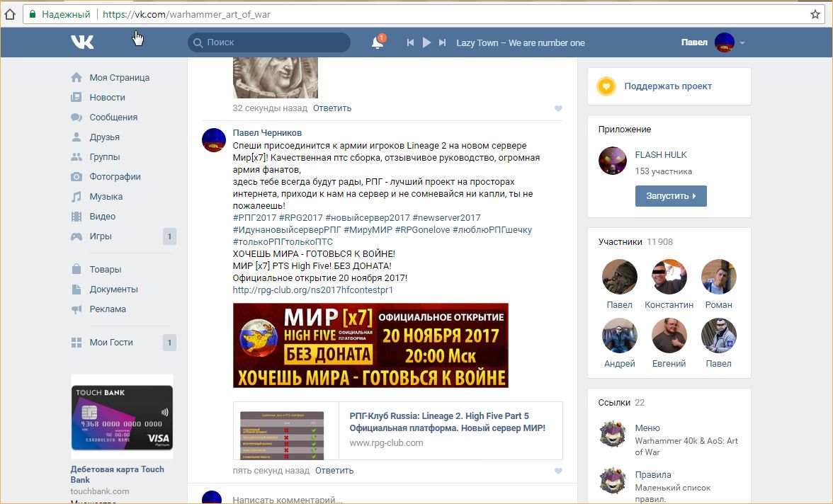Open Павел profile avatar in header
Viewport: 833px width, 504px height.
[x=724, y=42]
